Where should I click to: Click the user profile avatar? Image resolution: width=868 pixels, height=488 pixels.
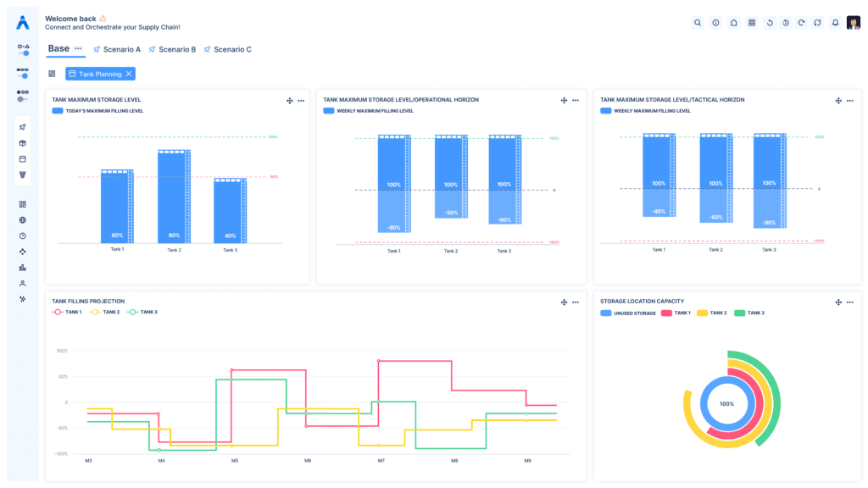(854, 23)
